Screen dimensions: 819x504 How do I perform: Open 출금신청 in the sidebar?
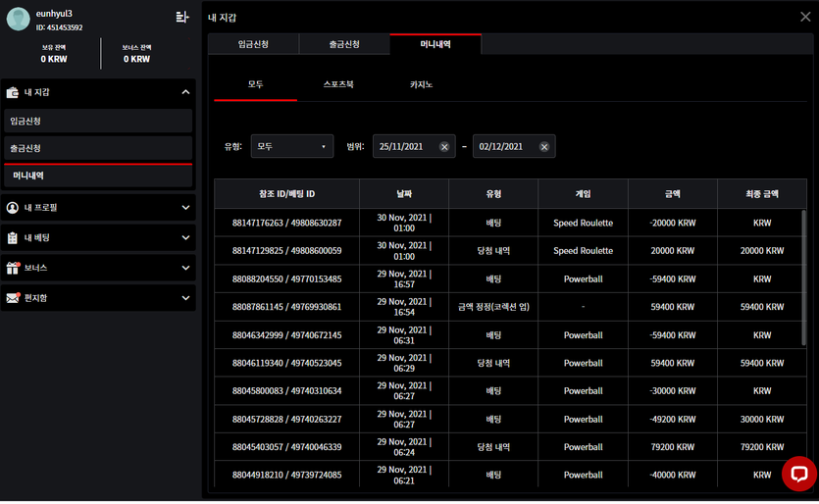click(x=98, y=148)
